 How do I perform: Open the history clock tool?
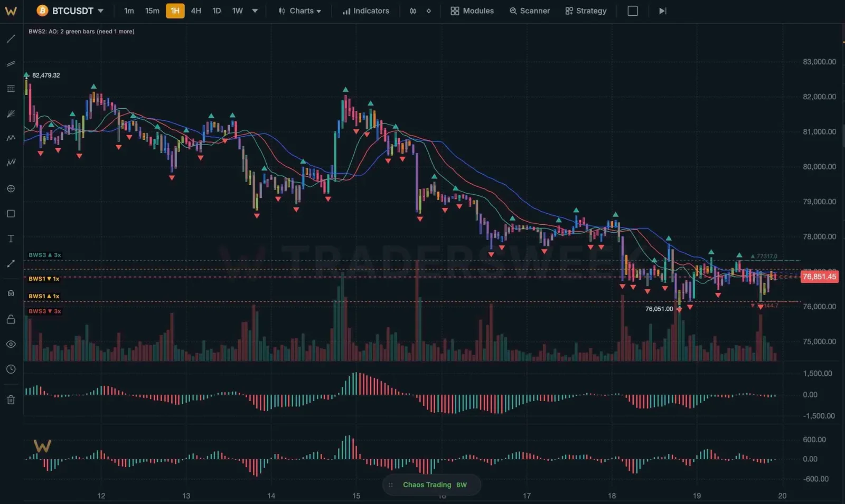tap(11, 369)
